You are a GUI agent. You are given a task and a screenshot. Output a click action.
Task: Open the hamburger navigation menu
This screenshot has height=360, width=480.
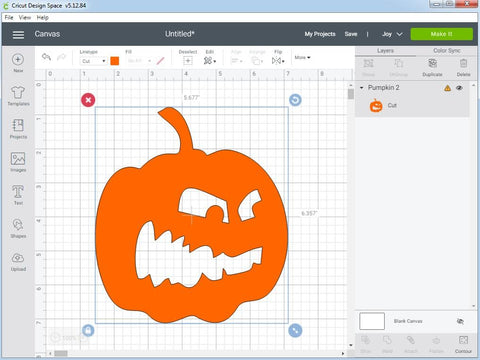point(18,34)
